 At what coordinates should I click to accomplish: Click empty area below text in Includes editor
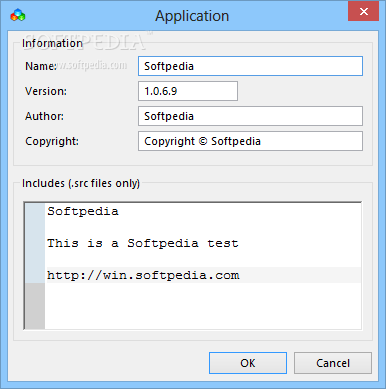(x=203, y=306)
